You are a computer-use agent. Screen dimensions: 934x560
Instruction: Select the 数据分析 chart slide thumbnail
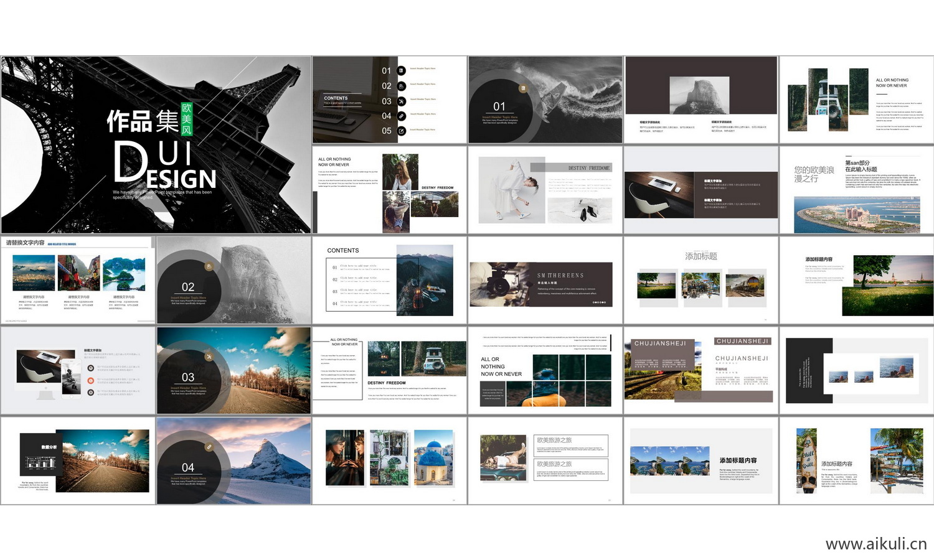[x=78, y=460]
